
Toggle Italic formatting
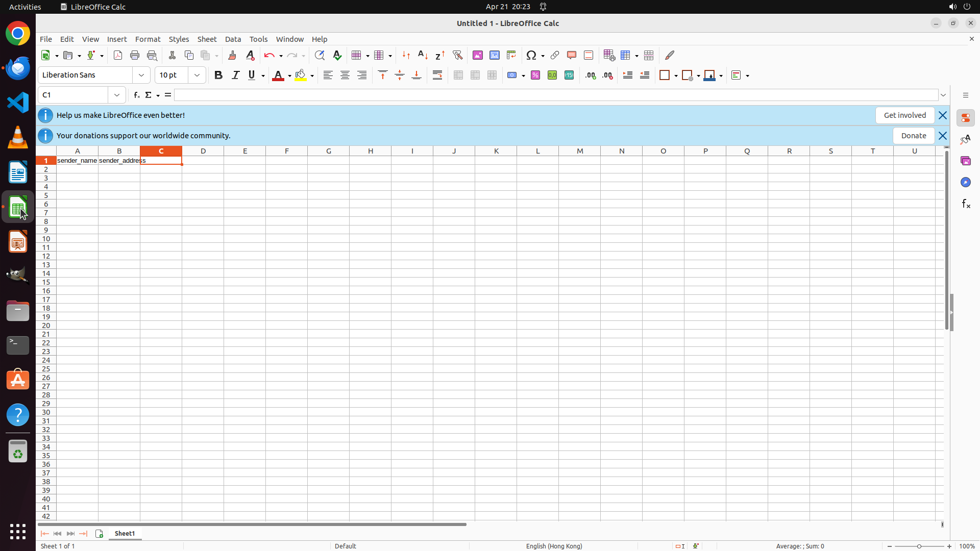coord(235,75)
